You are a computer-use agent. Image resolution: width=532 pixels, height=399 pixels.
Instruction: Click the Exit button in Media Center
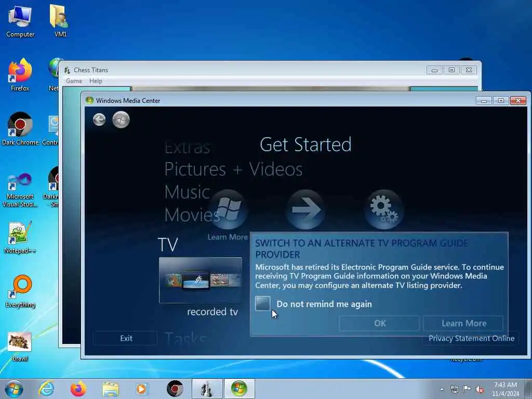point(126,338)
